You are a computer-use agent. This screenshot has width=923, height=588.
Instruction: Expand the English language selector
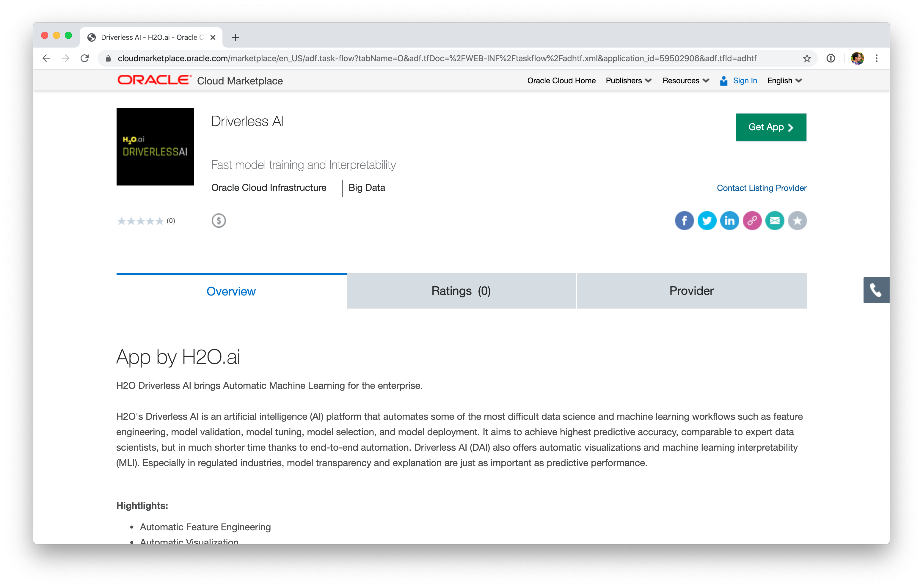click(x=784, y=81)
